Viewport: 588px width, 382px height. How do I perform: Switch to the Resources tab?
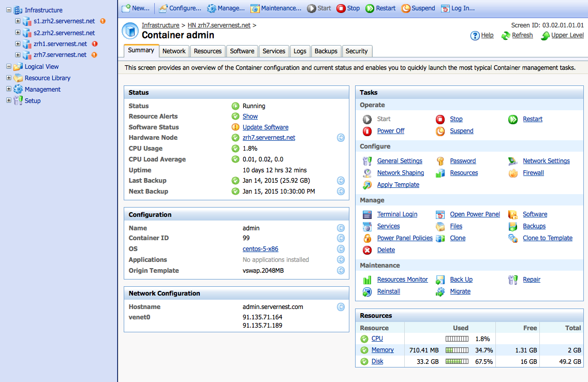tap(208, 51)
